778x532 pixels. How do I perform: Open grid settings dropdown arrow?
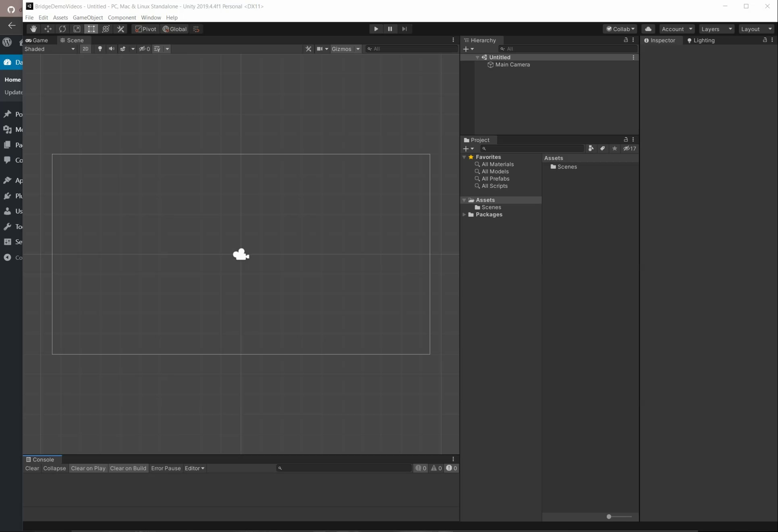pos(167,49)
